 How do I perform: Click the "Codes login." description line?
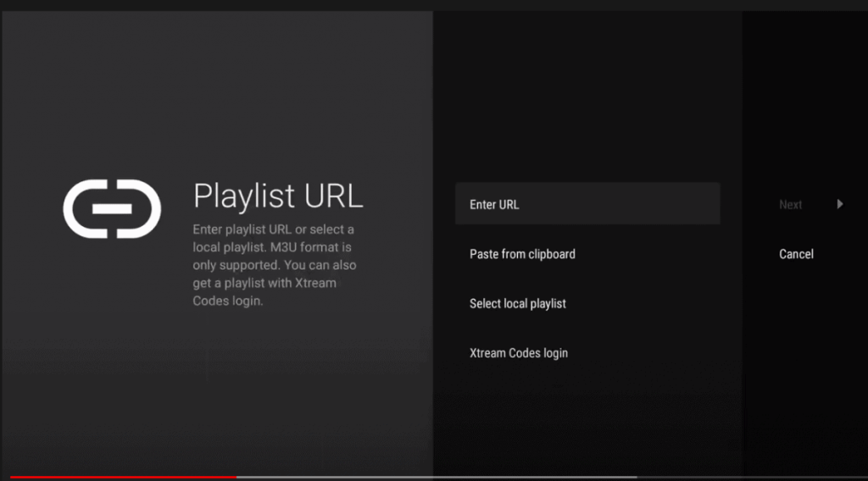coord(228,301)
